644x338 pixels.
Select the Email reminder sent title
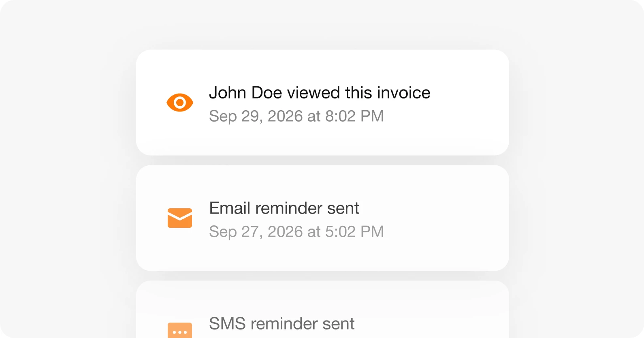click(284, 208)
